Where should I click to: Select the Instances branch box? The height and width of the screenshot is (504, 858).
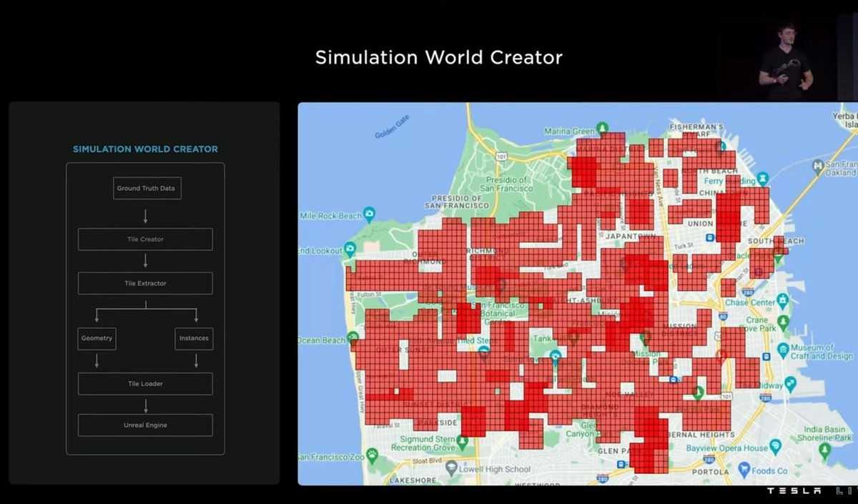click(x=194, y=338)
